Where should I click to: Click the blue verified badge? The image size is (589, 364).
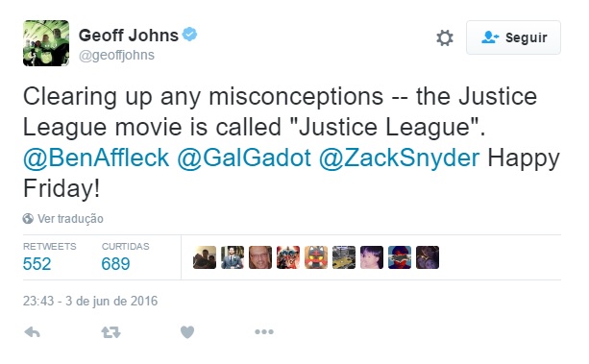point(189,35)
